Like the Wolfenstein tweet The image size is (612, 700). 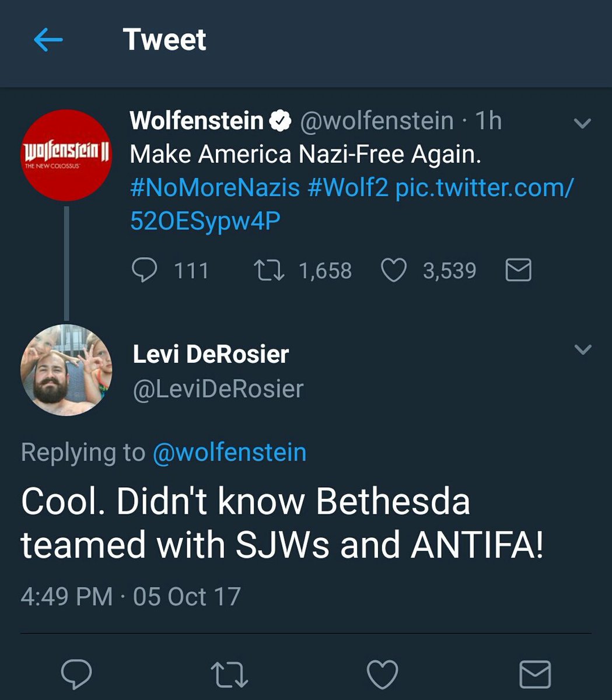(x=394, y=271)
